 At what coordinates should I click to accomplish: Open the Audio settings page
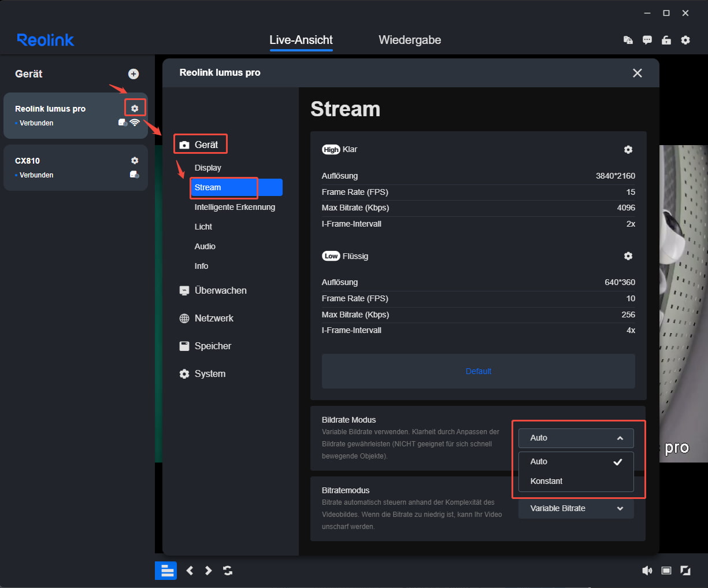[x=205, y=246]
